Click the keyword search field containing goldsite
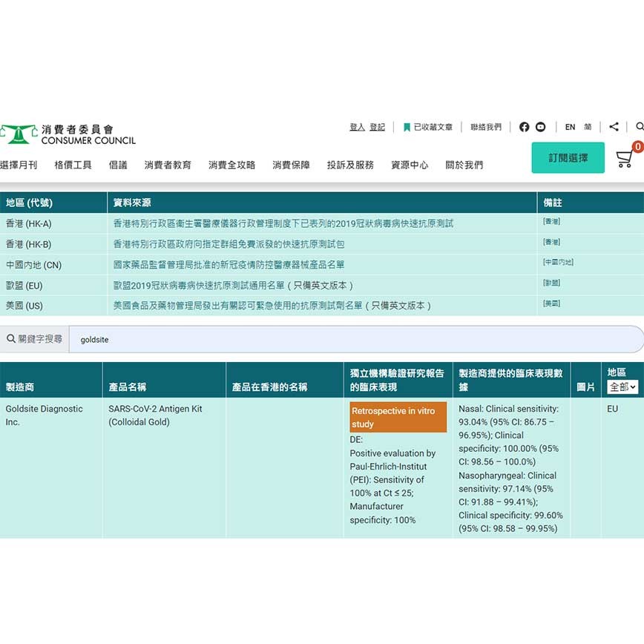The image size is (644, 644). point(356,339)
